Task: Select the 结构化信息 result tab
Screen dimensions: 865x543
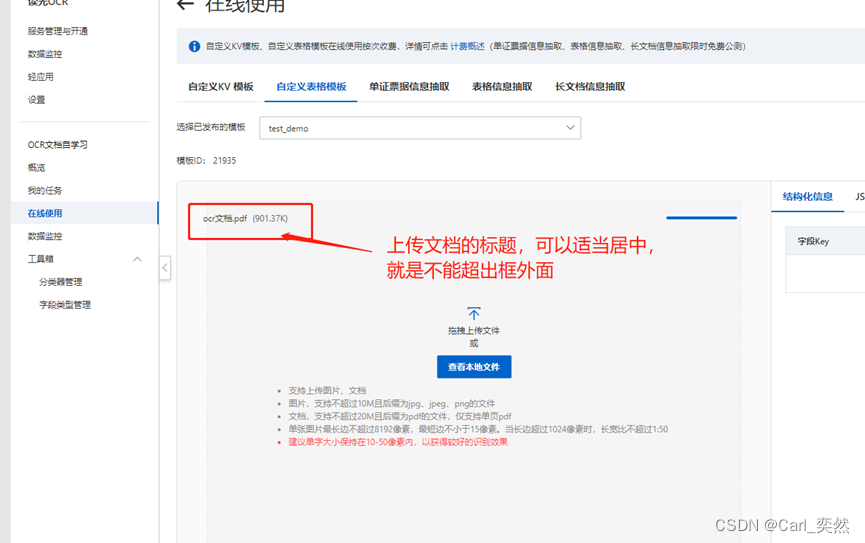Action: tap(808, 196)
